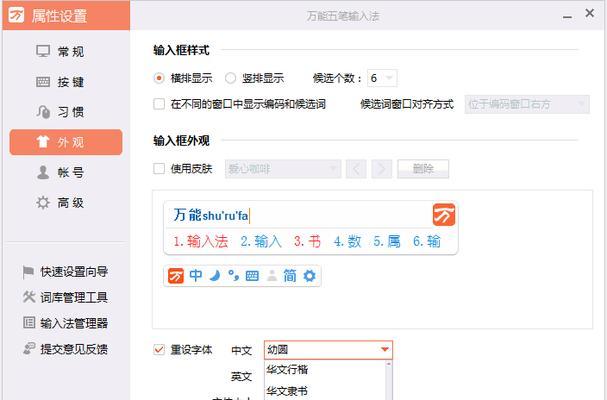Toggle the moon half-width icon
607x400 pixels.
215,276
